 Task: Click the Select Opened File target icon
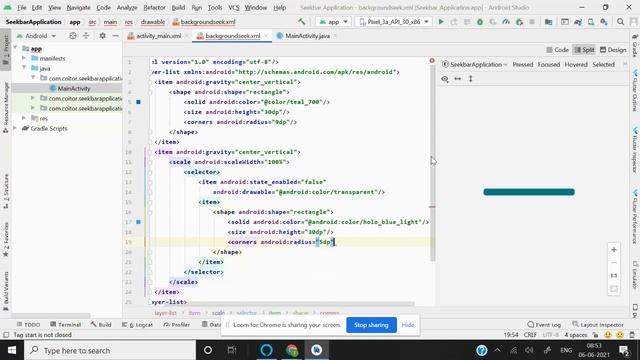tap(73, 36)
